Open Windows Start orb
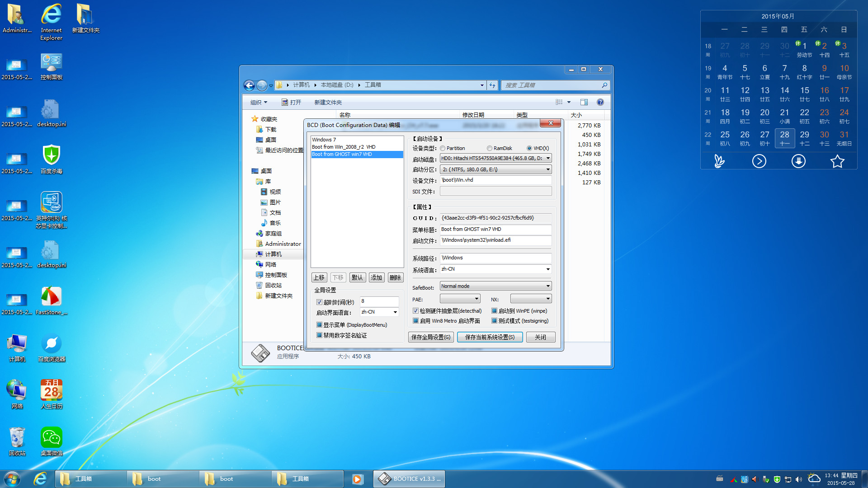The image size is (868, 488). (x=12, y=479)
